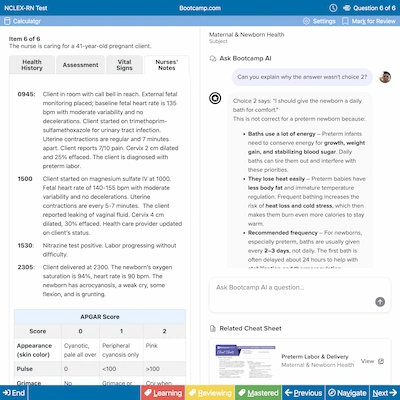Click the Related Cheat Sheet document icon
The image size is (400, 400).
213,329
